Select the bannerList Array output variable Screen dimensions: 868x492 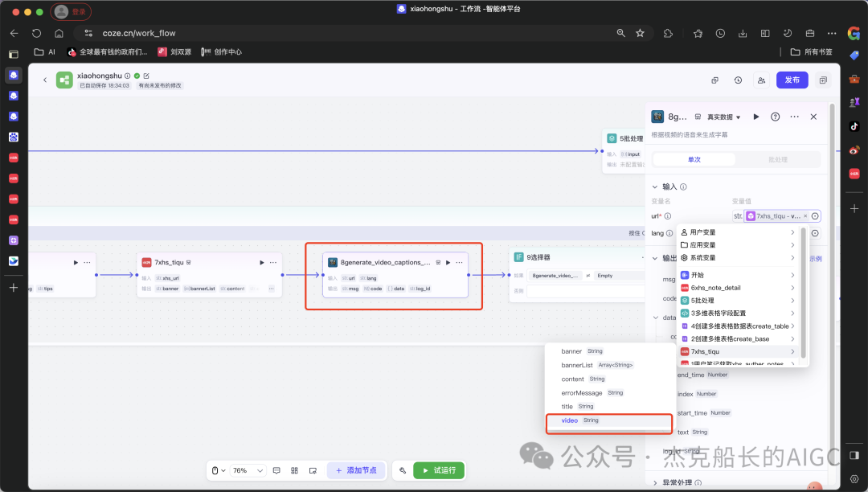pos(609,365)
